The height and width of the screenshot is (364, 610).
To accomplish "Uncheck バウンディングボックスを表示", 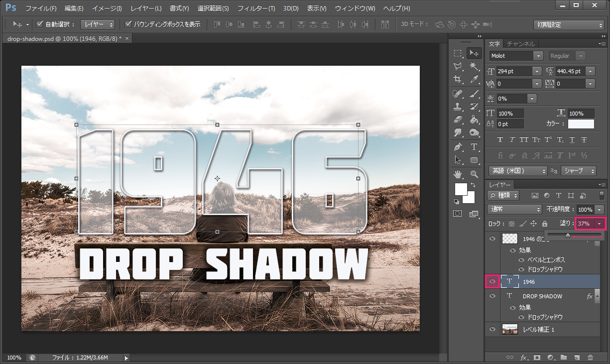I will (128, 24).
